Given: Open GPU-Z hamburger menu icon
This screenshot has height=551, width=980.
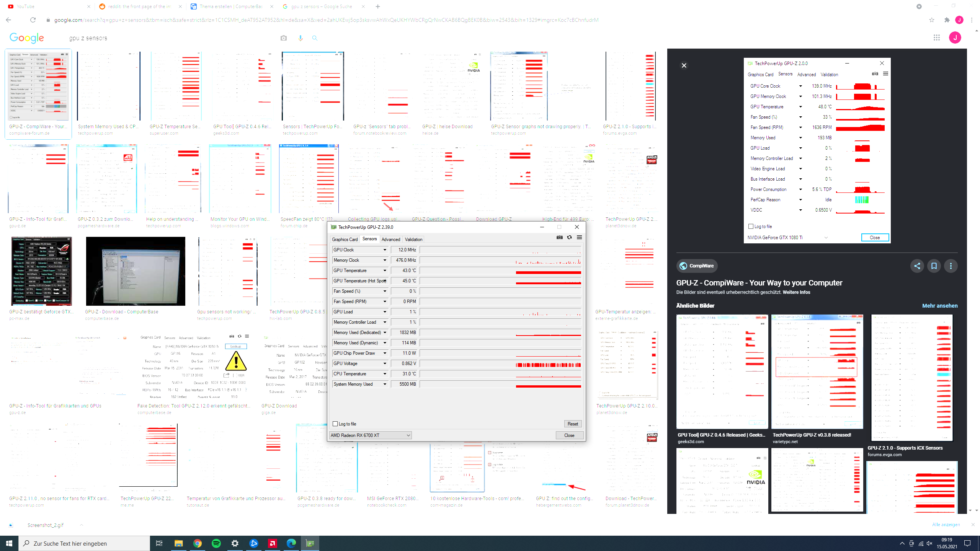Looking at the screenshot, I should 579,238.
